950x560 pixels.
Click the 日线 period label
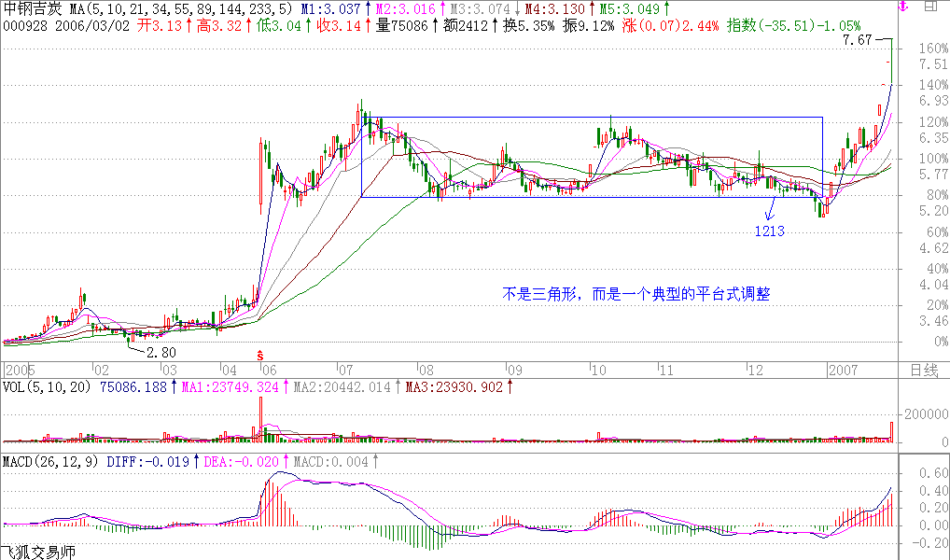pyautogui.click(x=924, y=370)
